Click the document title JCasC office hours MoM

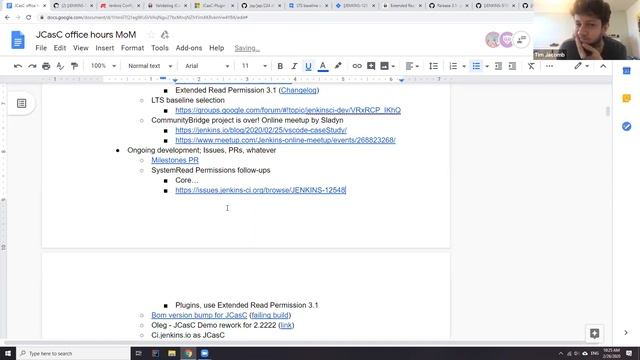(x=86, y=35)
